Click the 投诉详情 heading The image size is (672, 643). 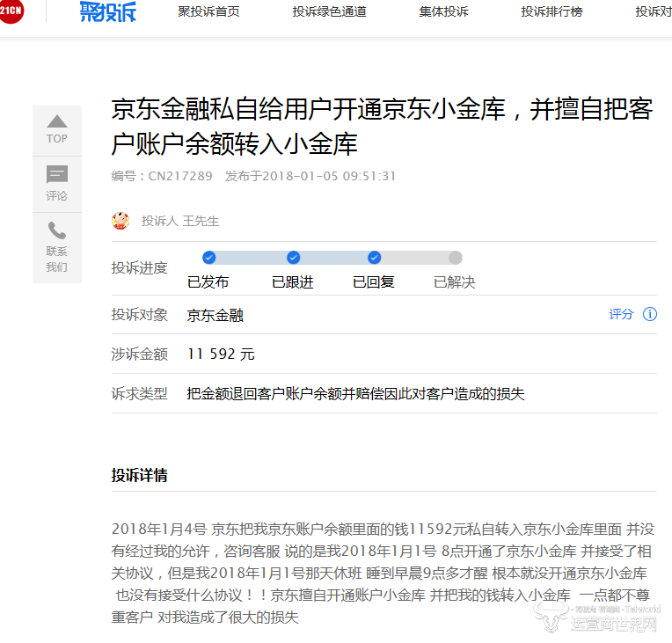click(x=139, y=475)
